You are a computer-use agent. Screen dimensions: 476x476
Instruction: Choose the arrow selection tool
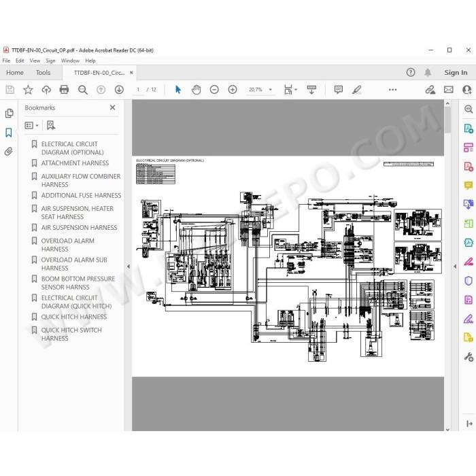coord(178,90)
